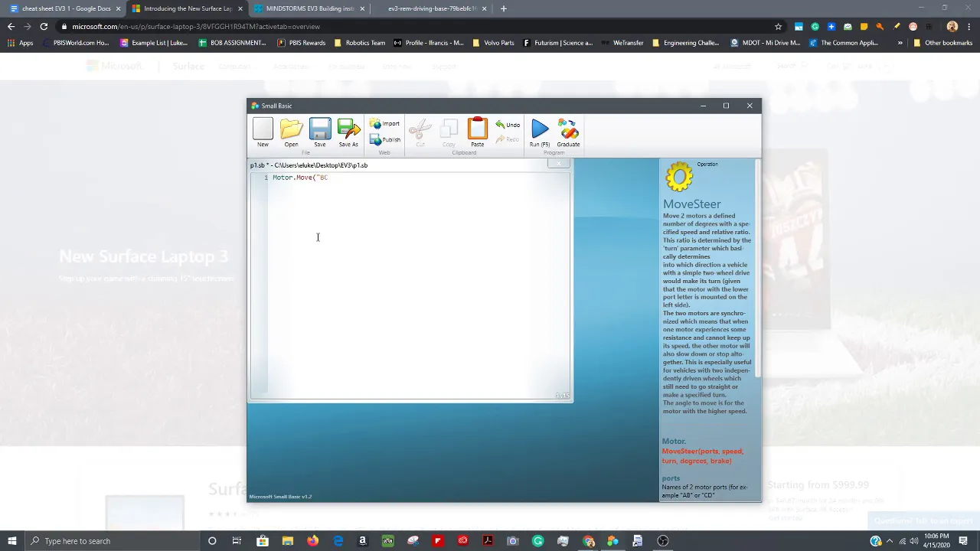Reload the current page in Chrome
Image resolution: width=980 pixels, height=551 pixels.
[44, 27]
